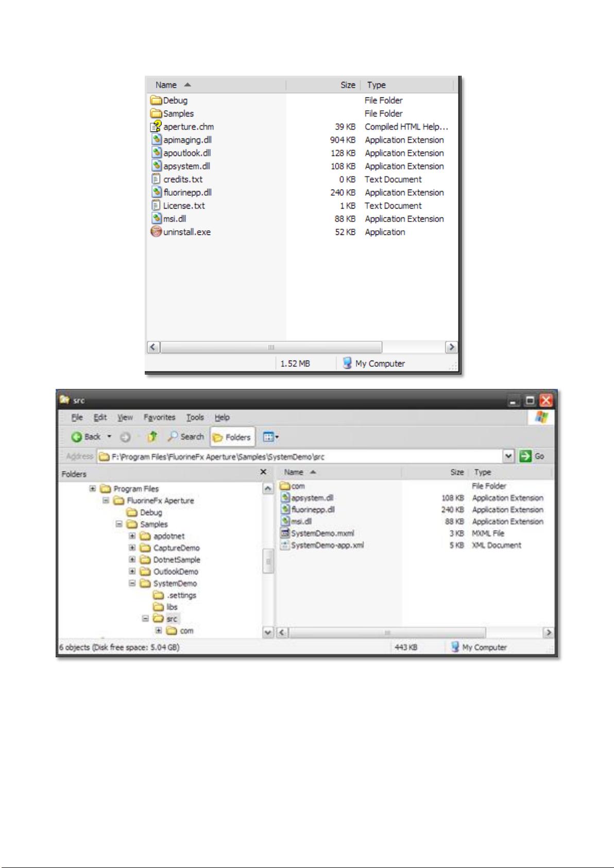
Task: Select the aperture.chm help file icon
Action: point(156,127)
